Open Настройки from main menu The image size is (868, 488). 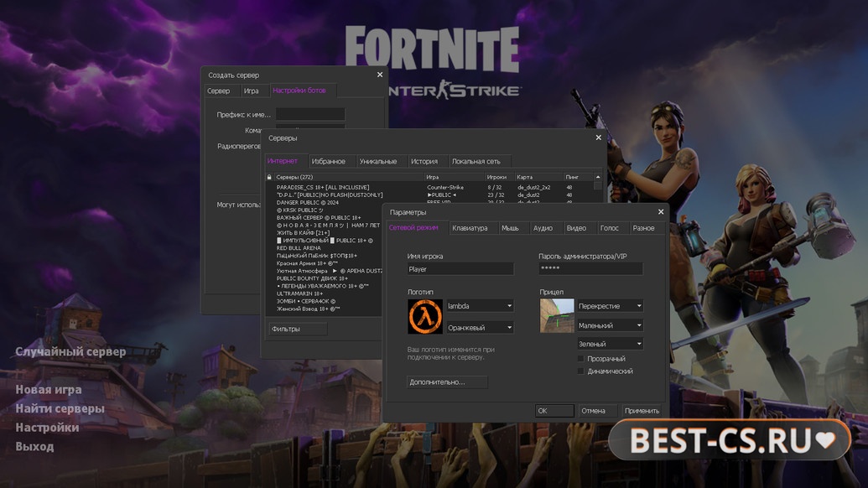(47, 427)
